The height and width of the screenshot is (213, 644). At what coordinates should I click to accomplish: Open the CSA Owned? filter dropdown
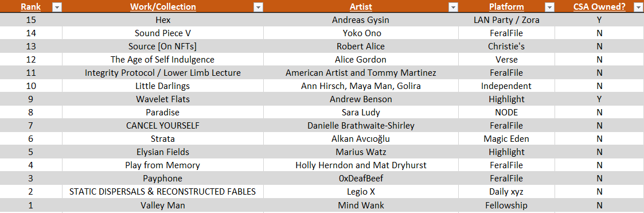coord(639,7)
